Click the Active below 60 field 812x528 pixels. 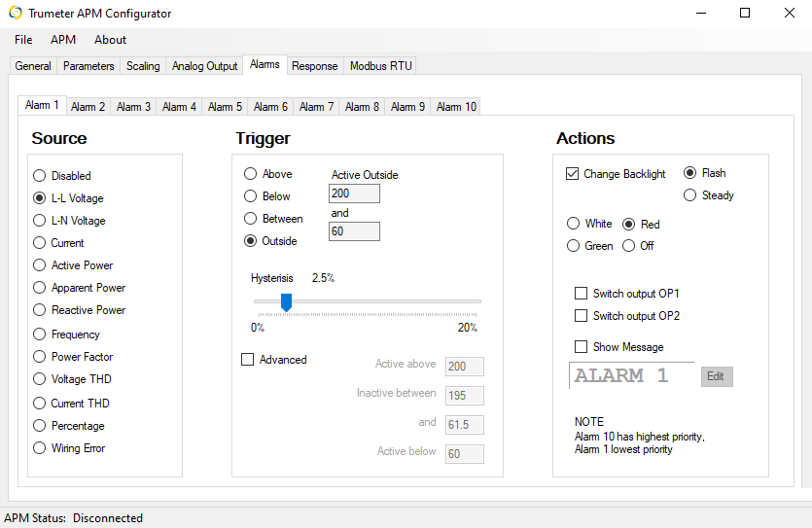pos(465,454)
